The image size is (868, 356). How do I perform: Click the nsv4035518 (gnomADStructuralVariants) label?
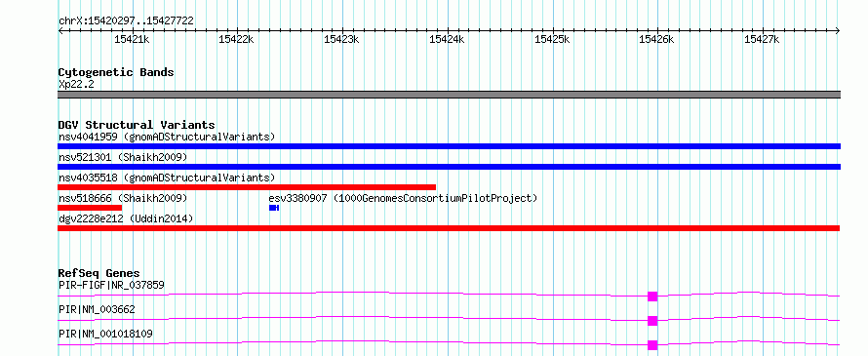167,178
